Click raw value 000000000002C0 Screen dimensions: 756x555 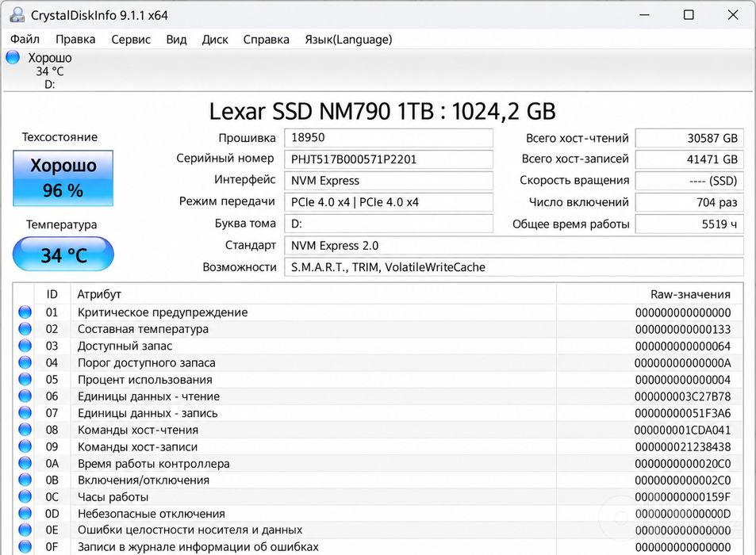point(683,480)
